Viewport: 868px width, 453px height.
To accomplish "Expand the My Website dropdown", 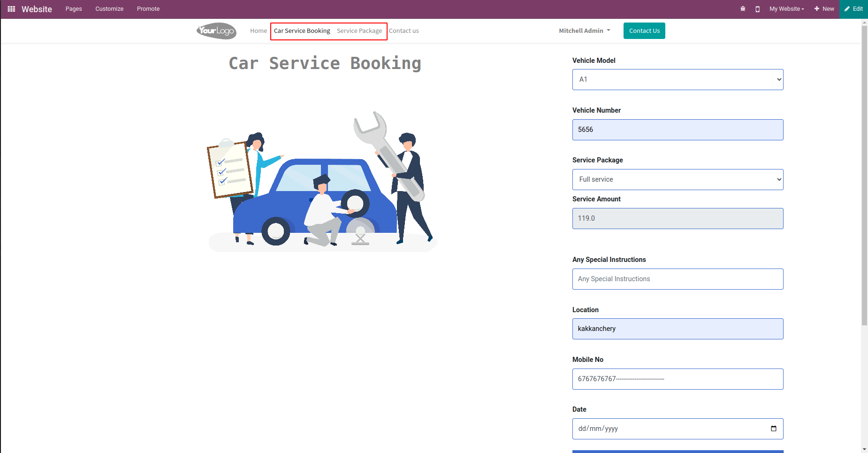I will [786, 9].
